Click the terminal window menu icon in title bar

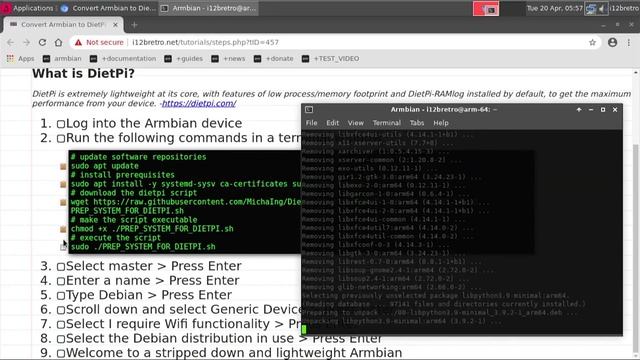309,109
